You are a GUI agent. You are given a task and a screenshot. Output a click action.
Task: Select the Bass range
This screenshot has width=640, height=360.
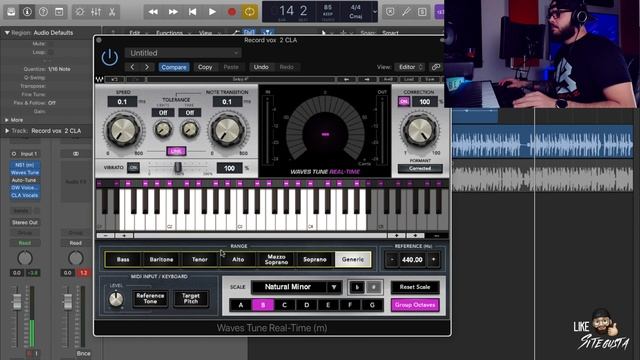point(123,259)
